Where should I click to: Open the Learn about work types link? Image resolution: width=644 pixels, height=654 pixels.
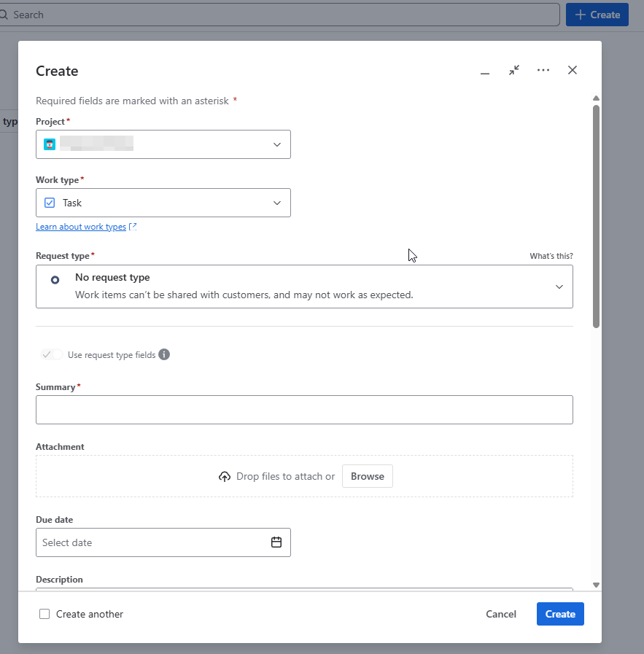(81, 226)
